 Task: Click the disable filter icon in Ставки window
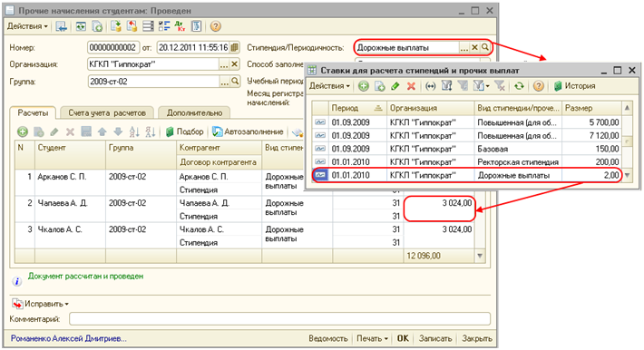click(500, 86)
